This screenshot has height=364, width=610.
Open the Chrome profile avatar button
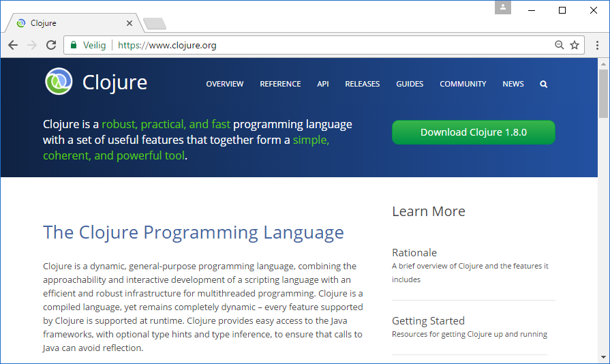(502, 7)
